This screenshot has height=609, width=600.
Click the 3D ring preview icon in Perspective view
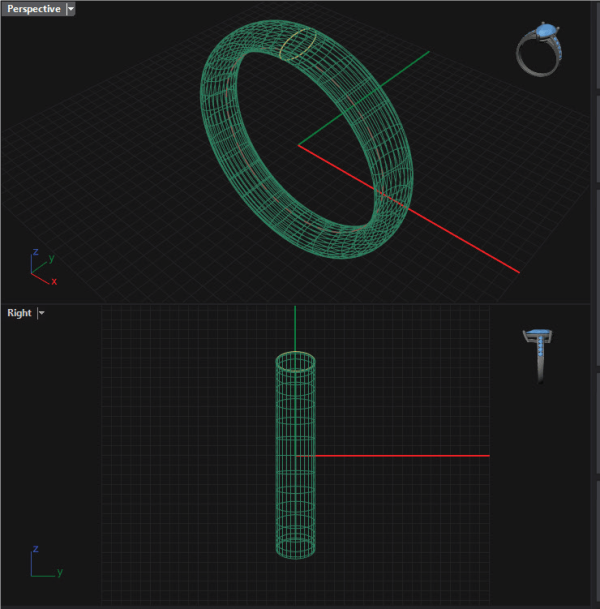(x=541, y=49)
